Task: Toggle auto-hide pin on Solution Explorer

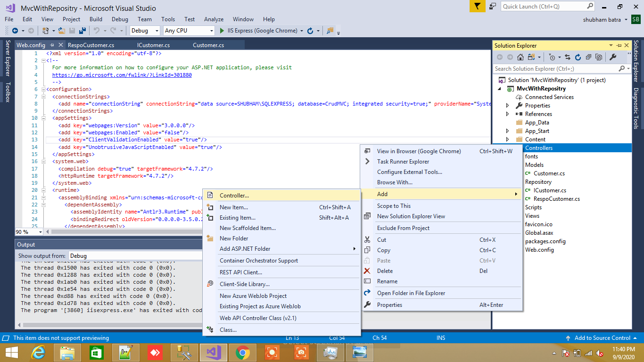Action: point(619,46)
